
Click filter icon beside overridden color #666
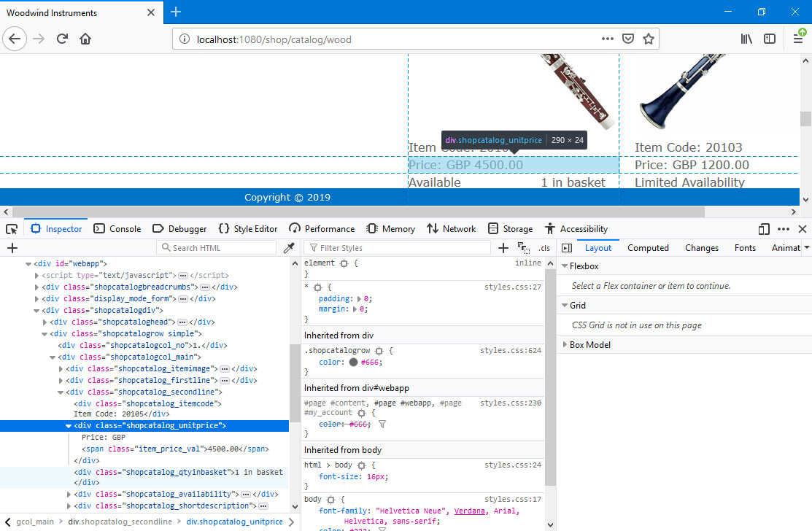coord(382,424)
